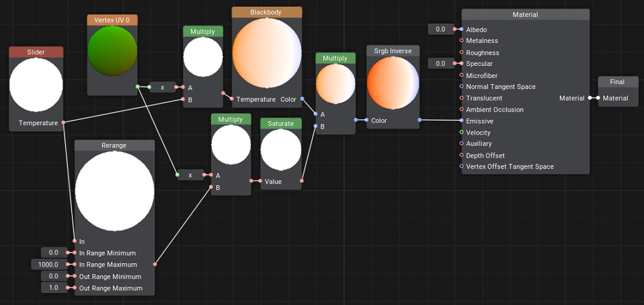Screen dimensions: 644x305
Task: Click the Saturate node header
Action: pos(281,124)
